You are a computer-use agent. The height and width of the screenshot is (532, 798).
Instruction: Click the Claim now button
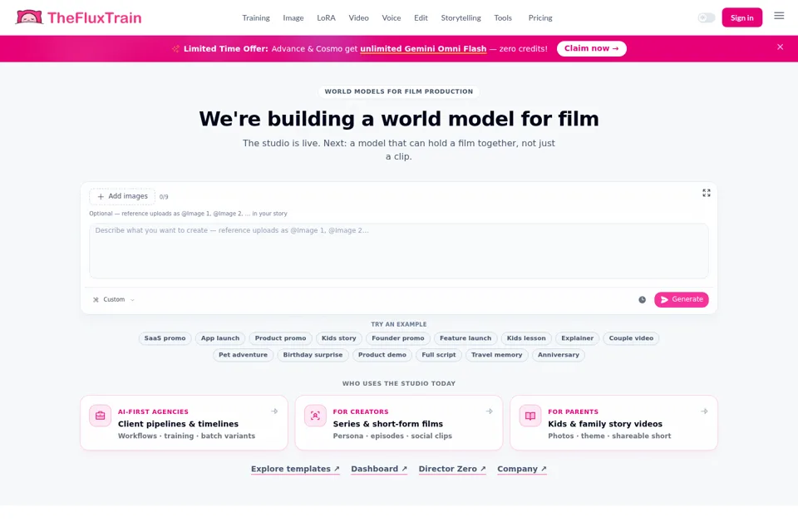591,48
